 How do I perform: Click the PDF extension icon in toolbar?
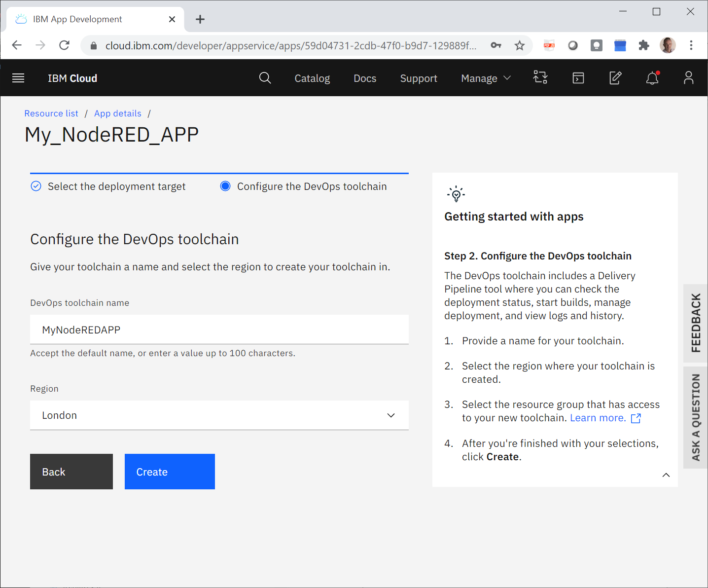[x=549, y=45]
